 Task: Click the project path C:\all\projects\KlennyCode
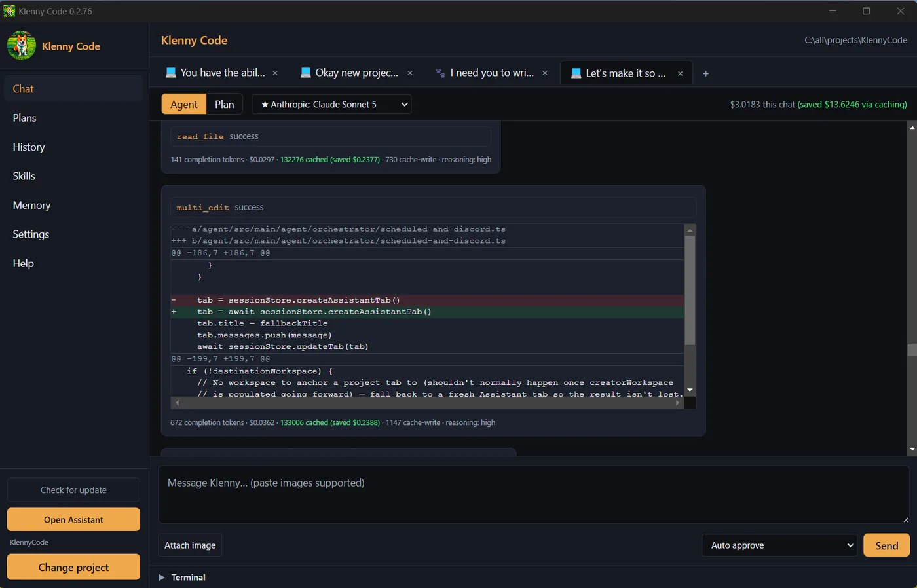[x=855, y=40]
